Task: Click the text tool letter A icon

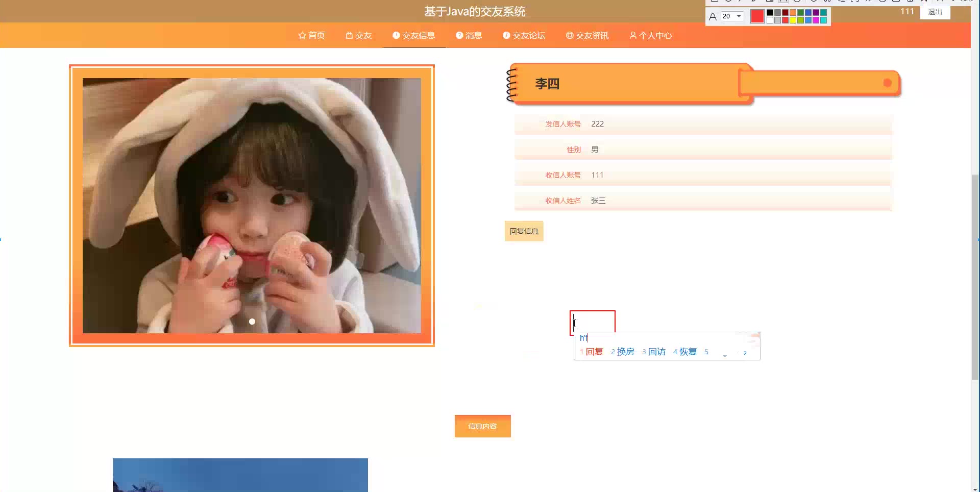Action: (713, 16)
